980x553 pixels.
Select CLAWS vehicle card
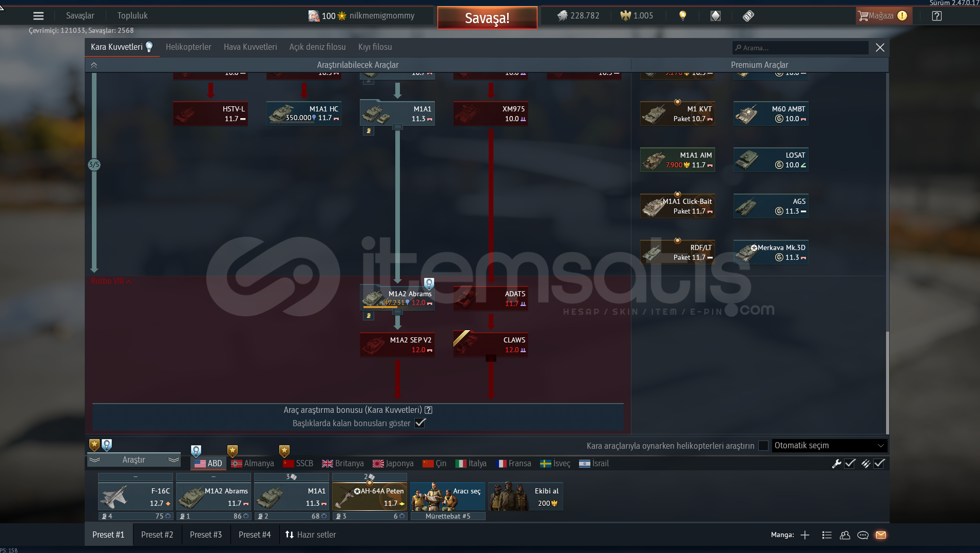491,345
